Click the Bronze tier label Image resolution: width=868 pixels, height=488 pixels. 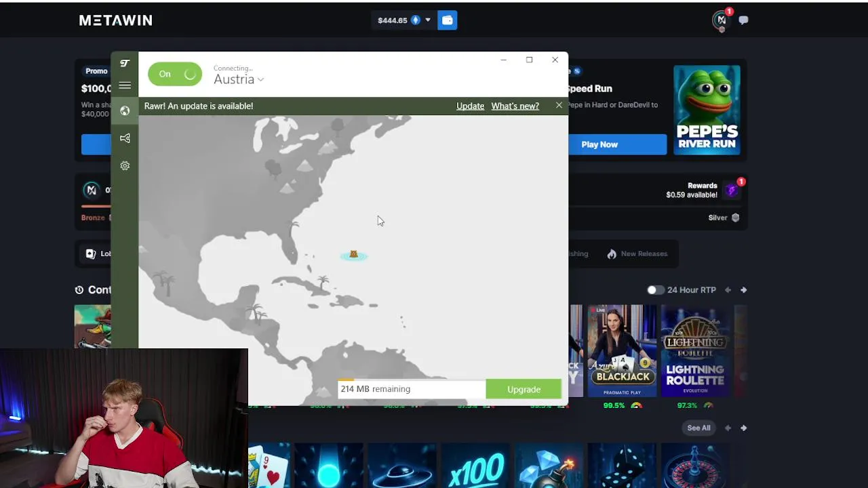pos(93,218)
